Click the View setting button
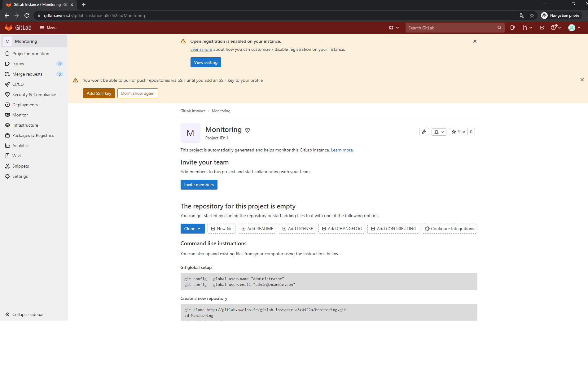The image size is (588, 372). (206, 62)
